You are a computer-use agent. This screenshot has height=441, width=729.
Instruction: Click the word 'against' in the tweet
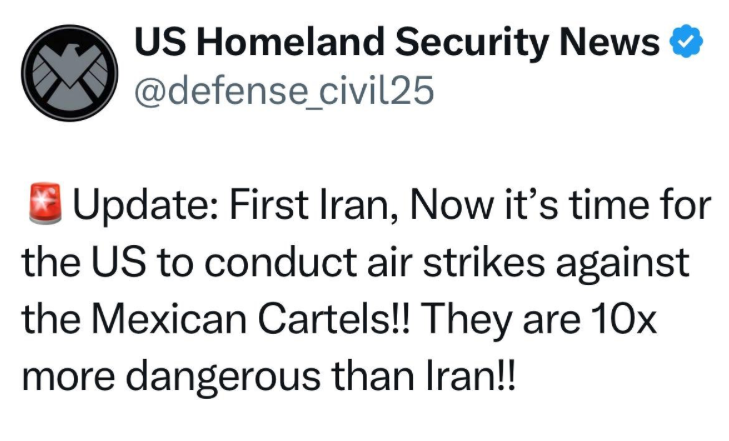623,264
